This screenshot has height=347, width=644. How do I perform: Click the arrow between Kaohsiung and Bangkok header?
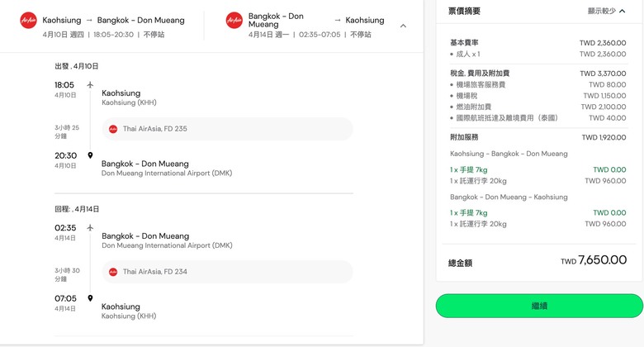point(89,20)
